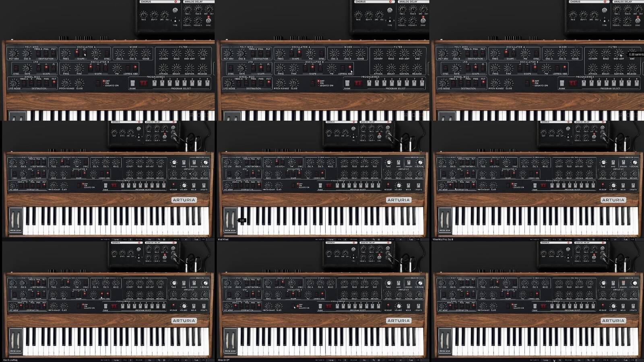This screenshot has height=362, width=644.
Task: Toggle Chorus power button in top-left frame
Action: [x=175, y=2]
